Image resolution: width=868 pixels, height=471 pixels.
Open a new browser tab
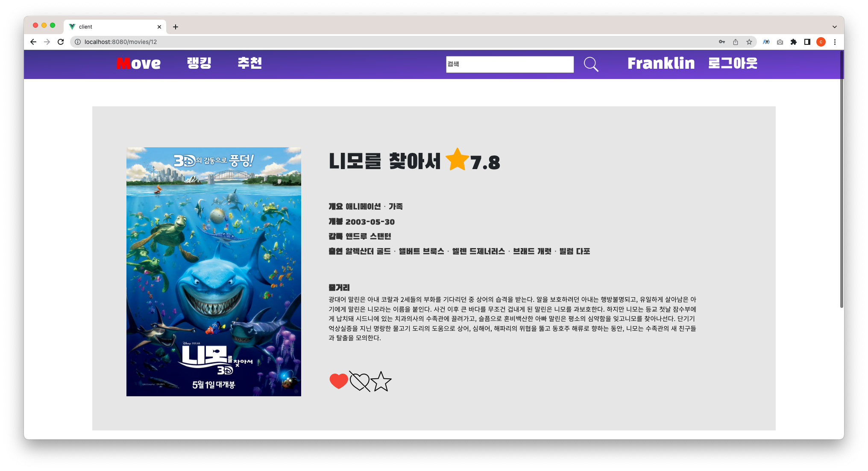pos(176,27)
